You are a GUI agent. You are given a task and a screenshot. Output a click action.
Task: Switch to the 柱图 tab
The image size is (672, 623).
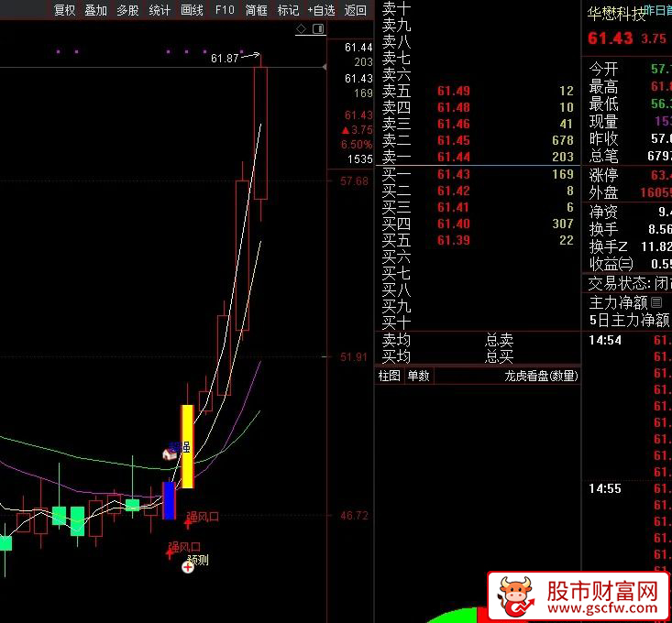(x=389, y=376)
